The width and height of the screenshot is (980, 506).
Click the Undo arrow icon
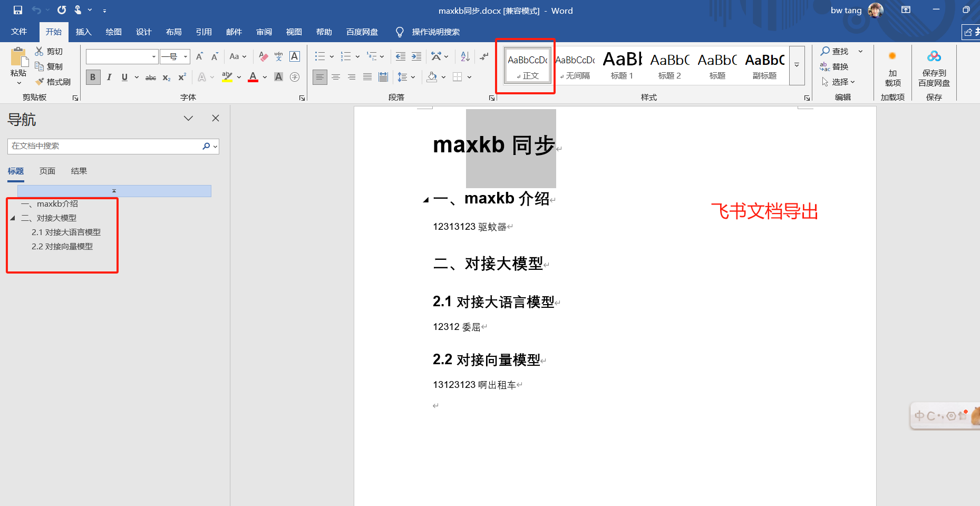click(36, 10)
